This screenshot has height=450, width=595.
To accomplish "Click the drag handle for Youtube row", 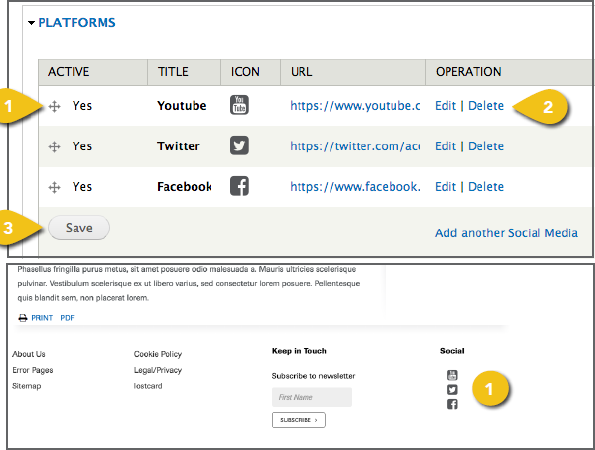I will (55, 106).
